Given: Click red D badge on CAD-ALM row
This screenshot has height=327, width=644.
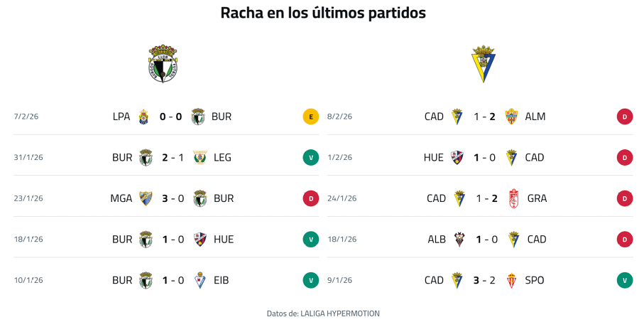Looking at the screenshot, I should point(625,117).
